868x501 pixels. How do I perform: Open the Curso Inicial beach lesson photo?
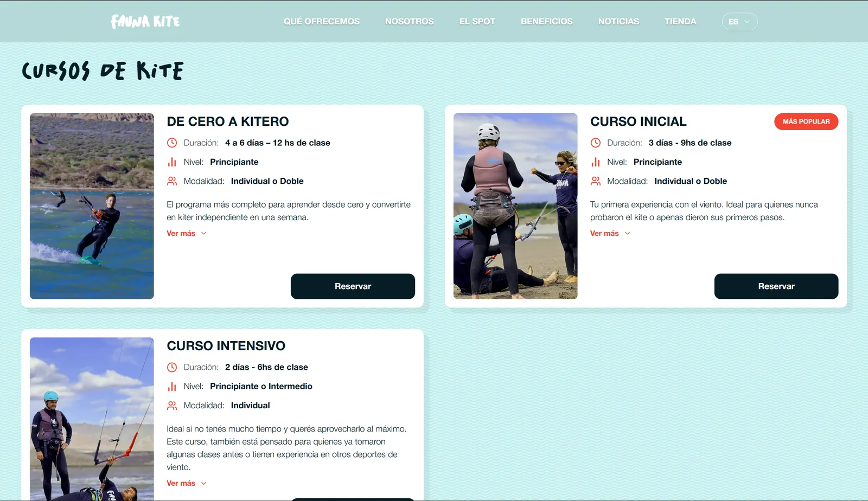click(x=515, y=206)
